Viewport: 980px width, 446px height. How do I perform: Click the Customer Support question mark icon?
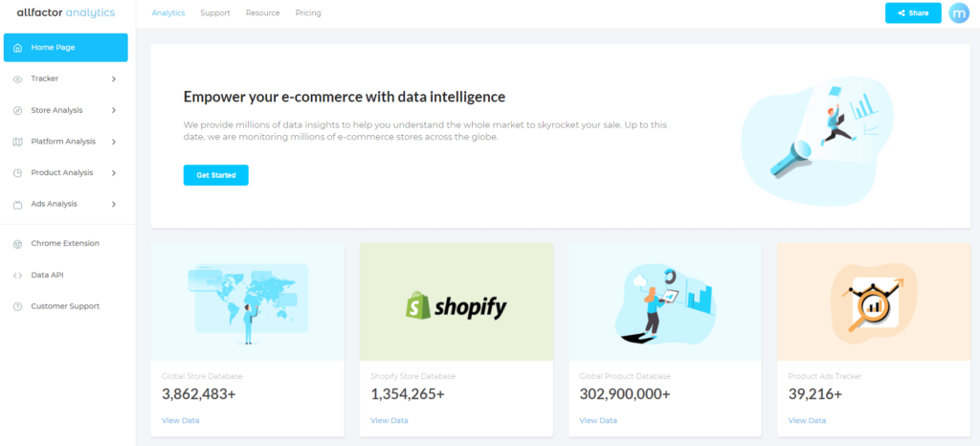coord(17,306)
